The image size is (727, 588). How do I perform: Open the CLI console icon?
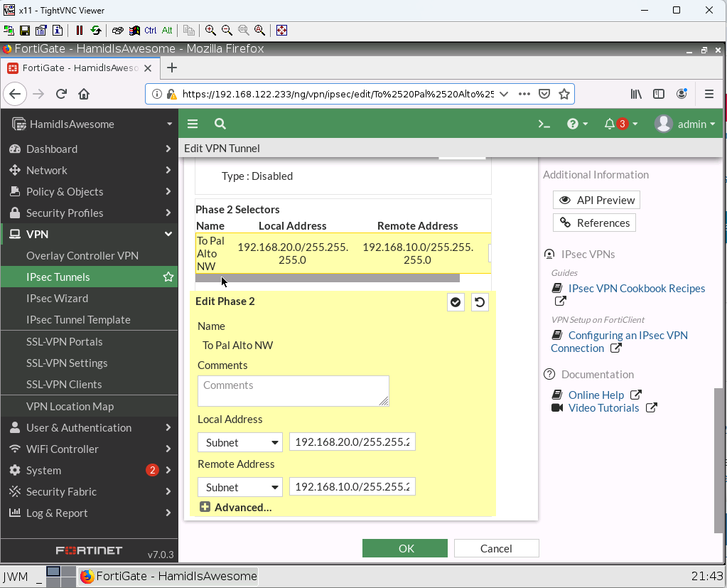coord(544,124)
